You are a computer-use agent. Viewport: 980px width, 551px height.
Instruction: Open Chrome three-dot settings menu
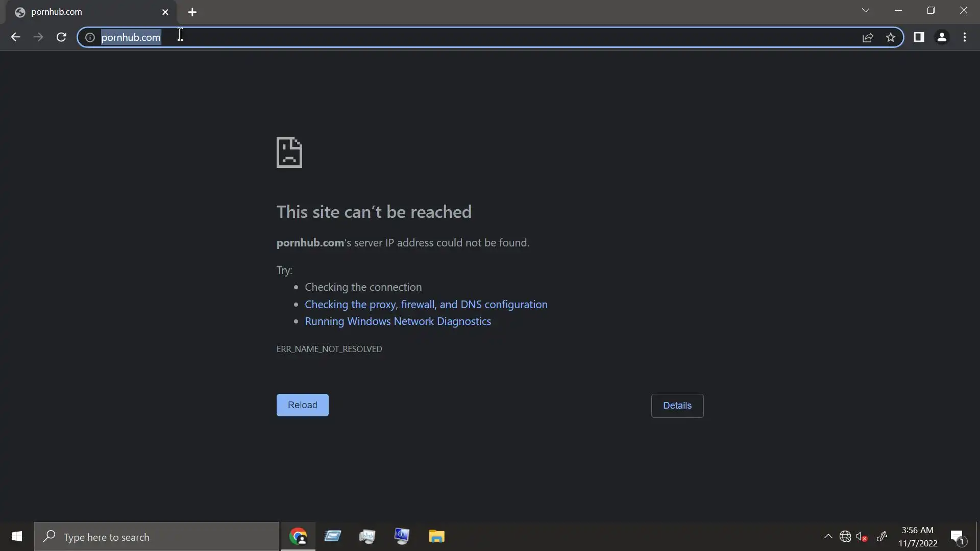coord(965,37)
